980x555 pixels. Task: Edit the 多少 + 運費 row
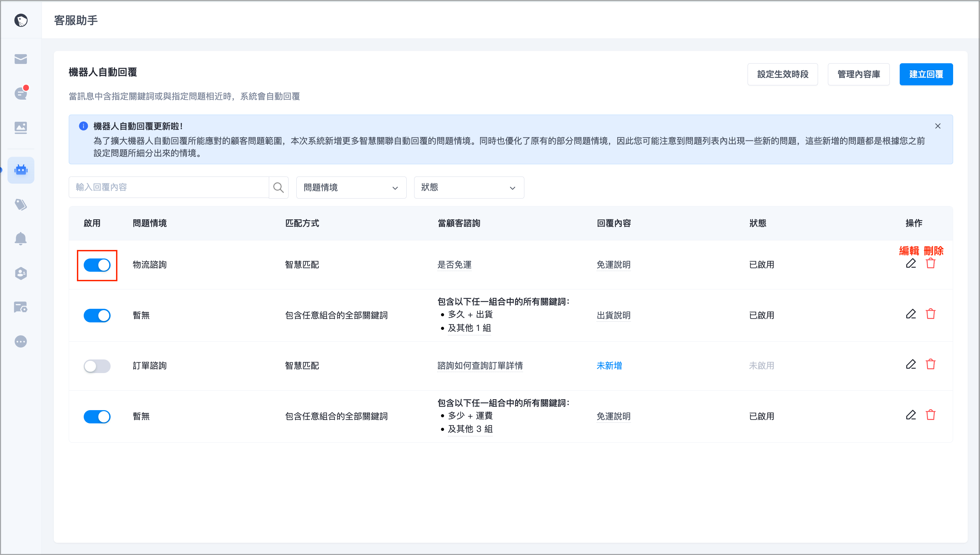[x=911, y=415]
